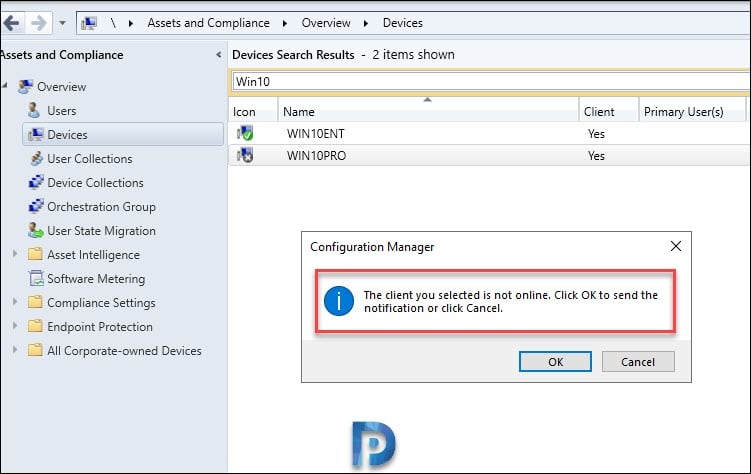Open Asset Intelligence node
This screenshot has height=474, width=751.
93,255
